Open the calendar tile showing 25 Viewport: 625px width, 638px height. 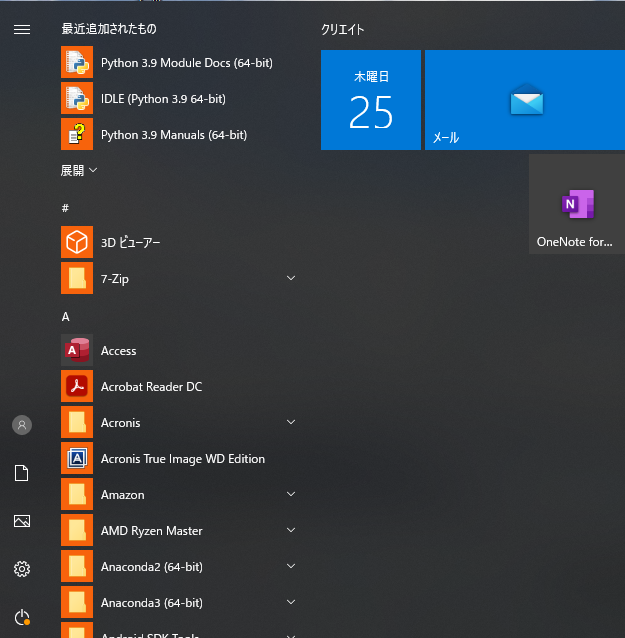371,100
